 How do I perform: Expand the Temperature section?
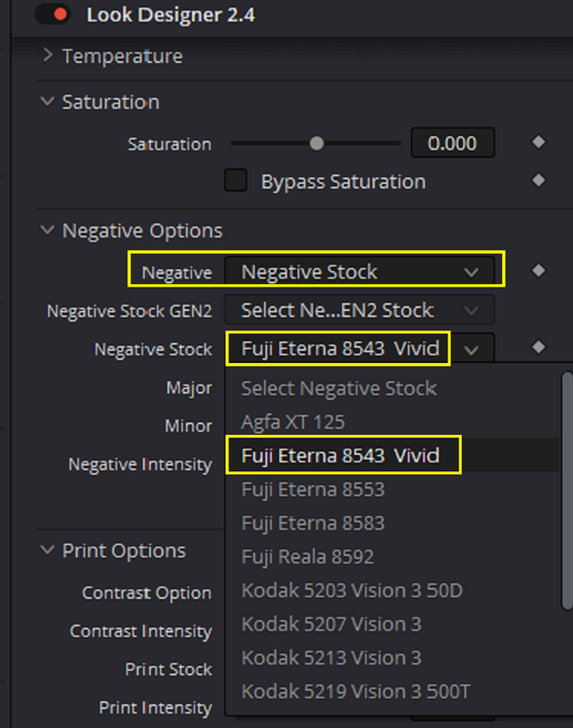click(x=47, y=56)
